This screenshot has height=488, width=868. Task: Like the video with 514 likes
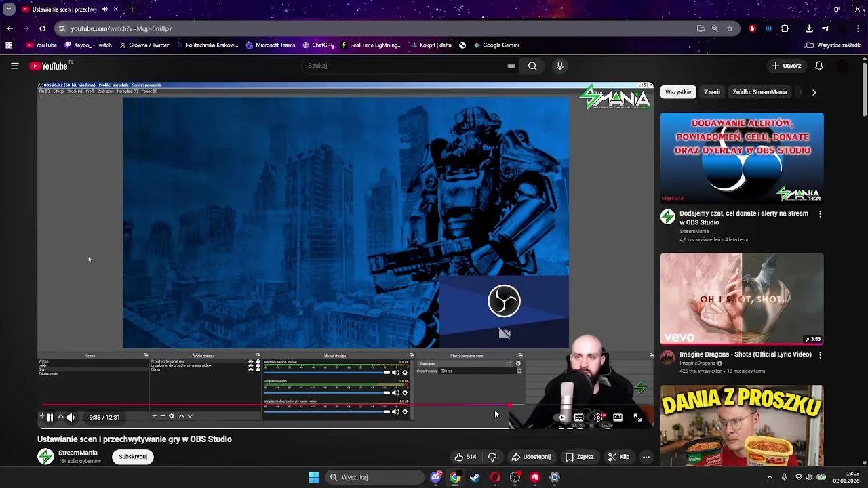465,457
